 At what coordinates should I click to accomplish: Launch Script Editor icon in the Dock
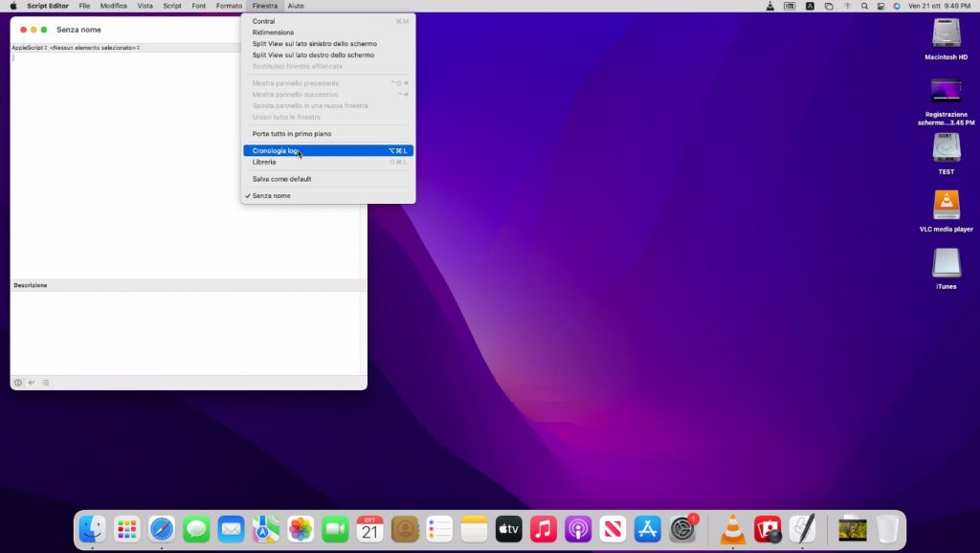click(x=802, y=528)
